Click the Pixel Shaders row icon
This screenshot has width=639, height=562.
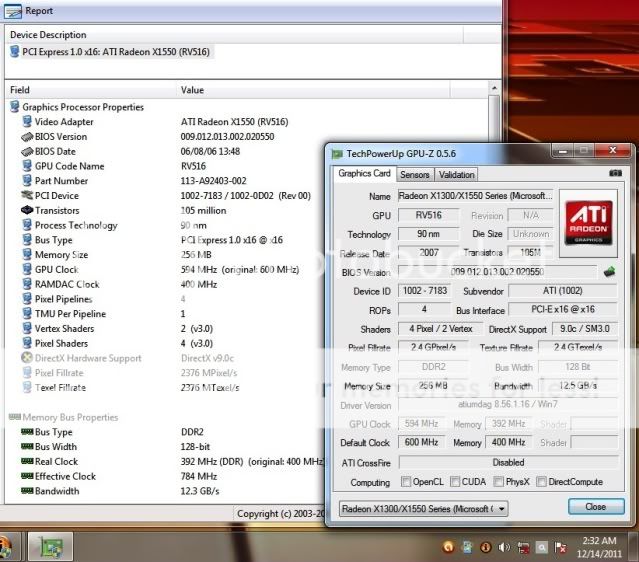[27, 343]
